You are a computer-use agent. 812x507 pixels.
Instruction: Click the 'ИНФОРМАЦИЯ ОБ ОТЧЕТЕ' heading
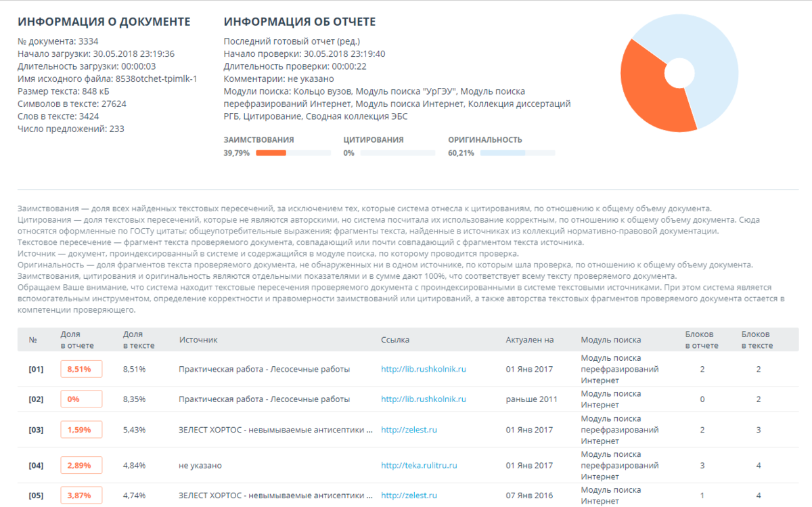[x=300, y=22]
